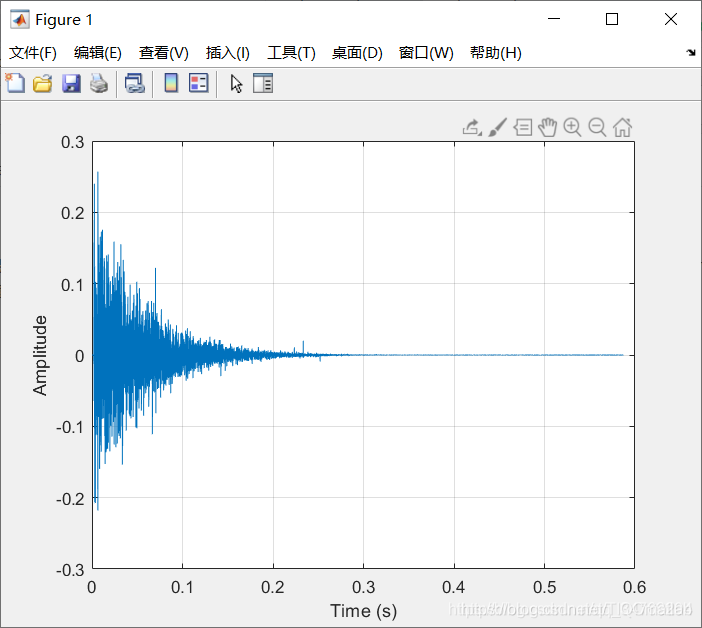The height and width of the screenshot is (628, 702).
Task: Dock the figure using corner arrow
Action: [691, 52]
